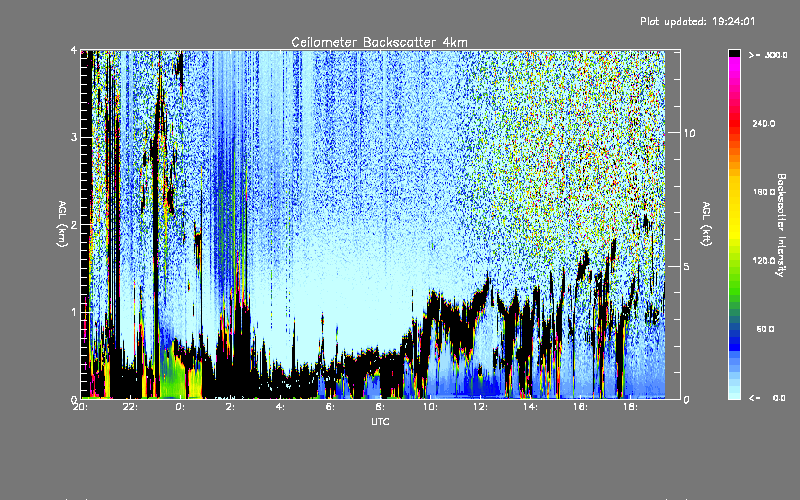Click the left 'AGL (km)' axis label
Viewport: 800px width, 500px height.
(x=63, y=224)
